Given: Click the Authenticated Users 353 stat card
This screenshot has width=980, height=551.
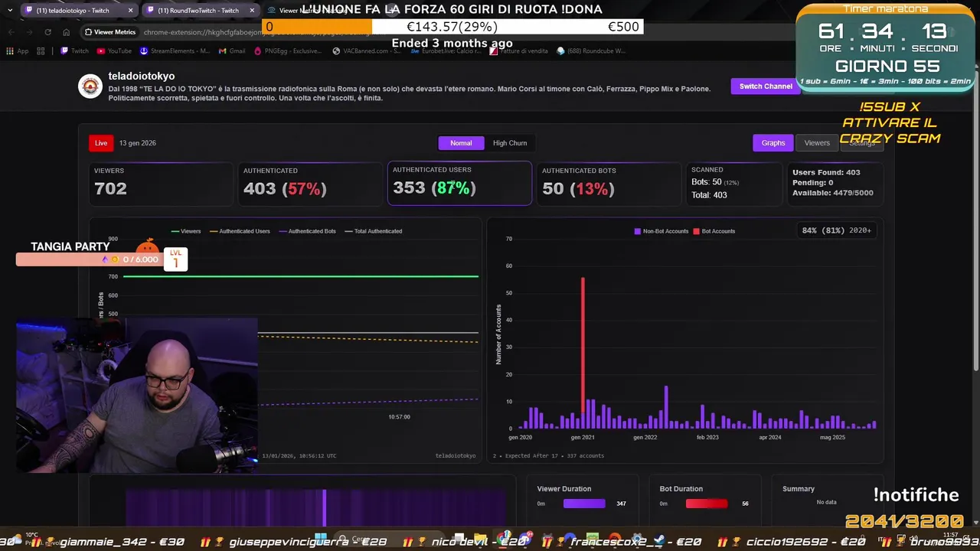Looking at the screenshot, I should pos(459,183).
